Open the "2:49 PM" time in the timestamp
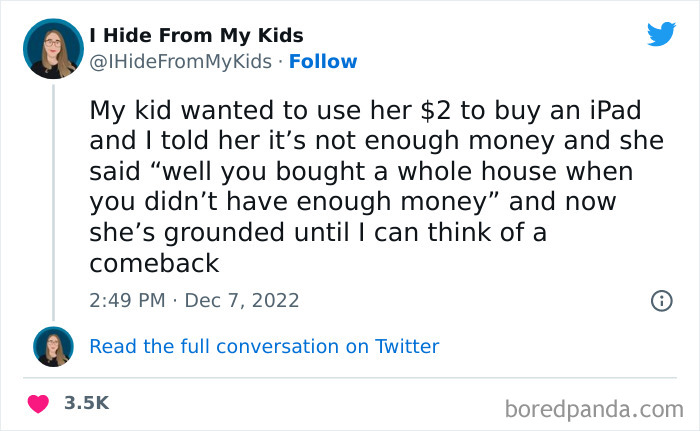The width and height of the screenshot is (700, 431). 125,300
